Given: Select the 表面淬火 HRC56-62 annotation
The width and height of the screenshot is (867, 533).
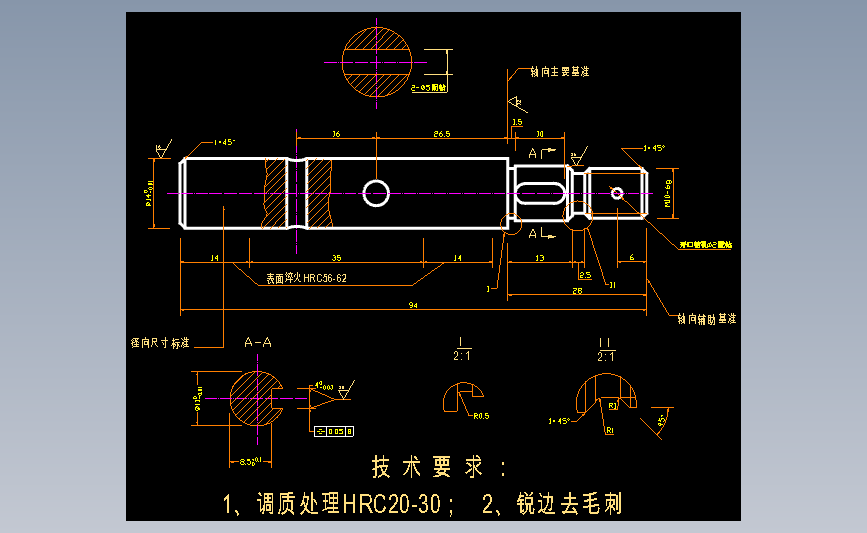Looking at the screenshot, I should [306, 278].
